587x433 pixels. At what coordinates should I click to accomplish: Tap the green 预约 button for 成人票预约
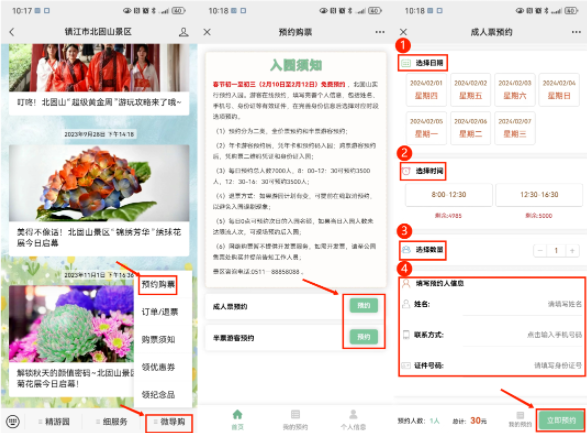coord(364,305)
